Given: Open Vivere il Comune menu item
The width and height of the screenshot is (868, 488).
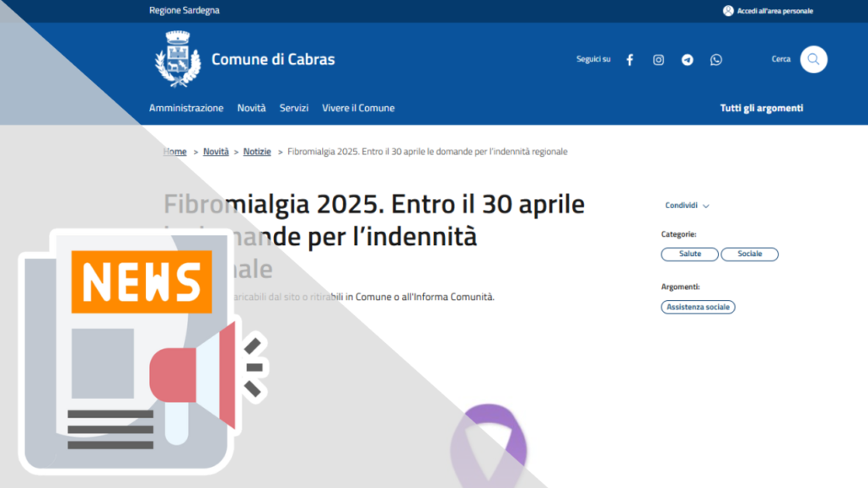Looking at the screenshot, I should coord(358,108).
